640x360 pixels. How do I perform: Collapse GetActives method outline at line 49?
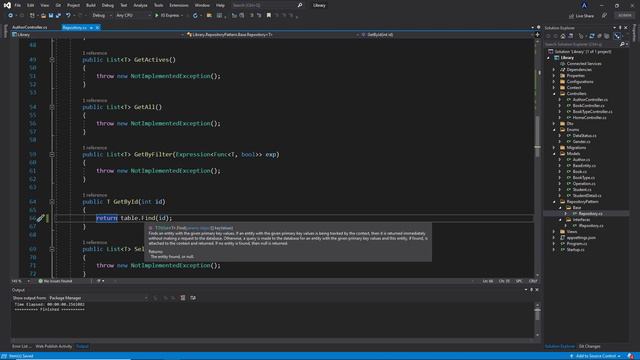pyautogui.click(x=52, y=60)
